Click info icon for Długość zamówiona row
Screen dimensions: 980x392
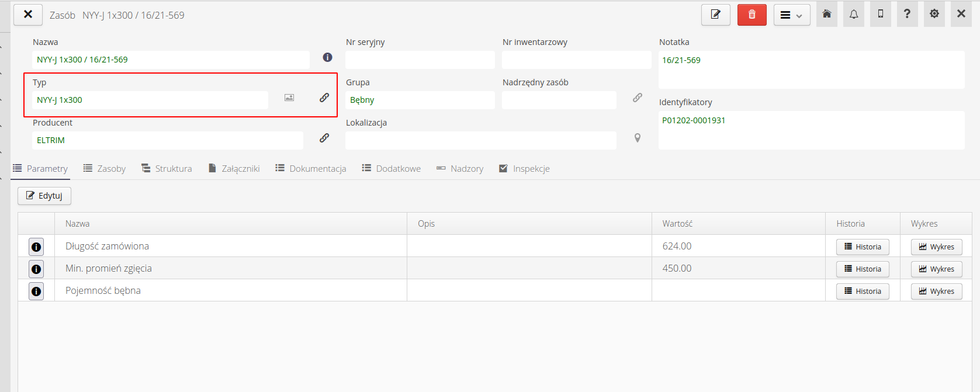[x=36, y=247]
